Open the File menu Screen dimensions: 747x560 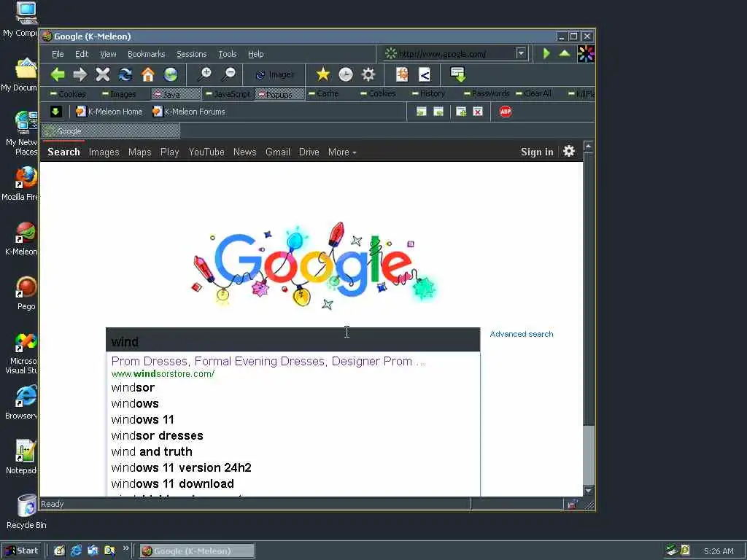coord(58,54)
